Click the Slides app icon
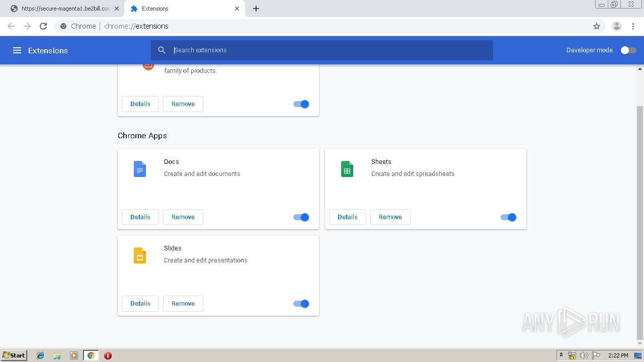644x362 pixels. pos(140,255)
